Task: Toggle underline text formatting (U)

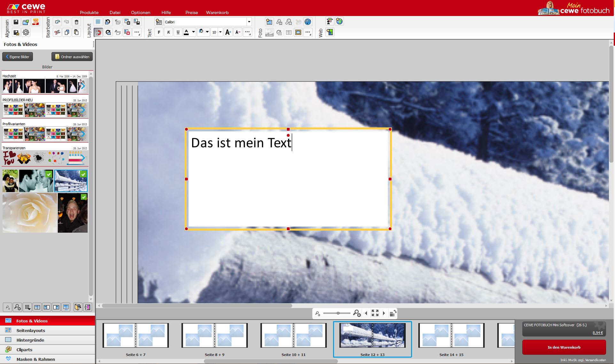Action: [x=178, y=32]
